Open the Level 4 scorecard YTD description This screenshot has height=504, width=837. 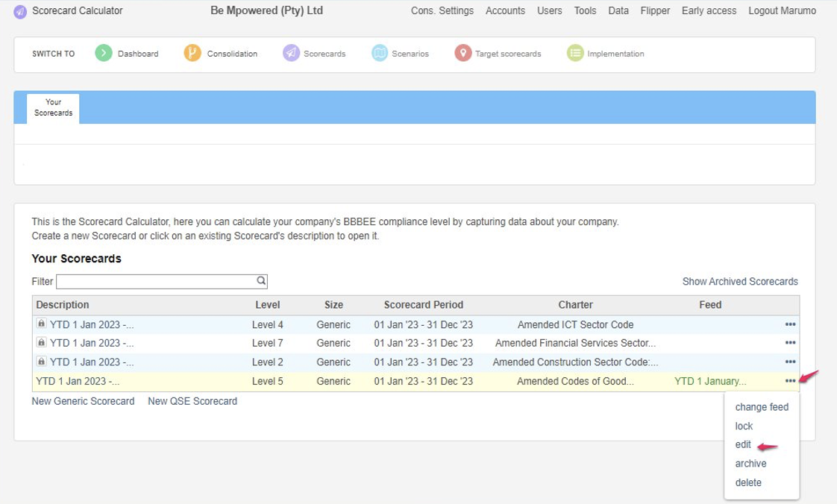92,325
